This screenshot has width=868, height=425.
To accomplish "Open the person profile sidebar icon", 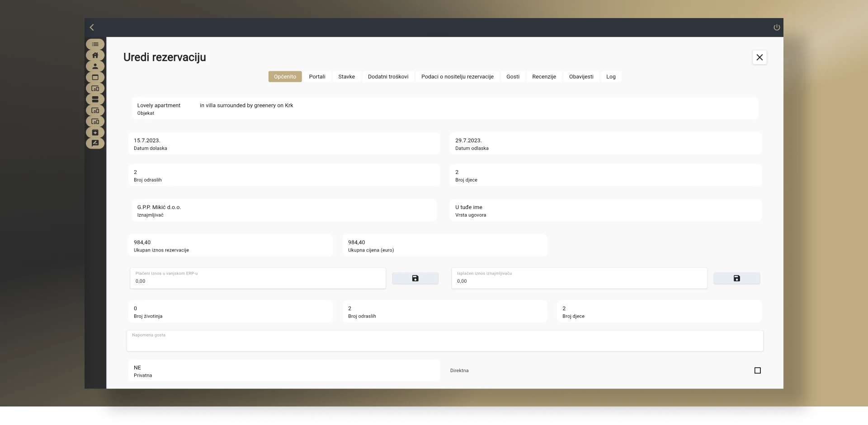I will pyautogui.click(x=95, y=66).
